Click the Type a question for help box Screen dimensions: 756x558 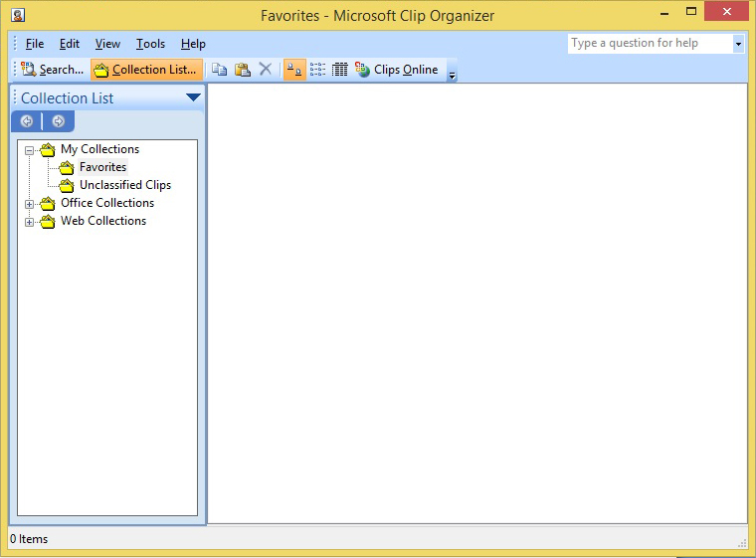650,44
